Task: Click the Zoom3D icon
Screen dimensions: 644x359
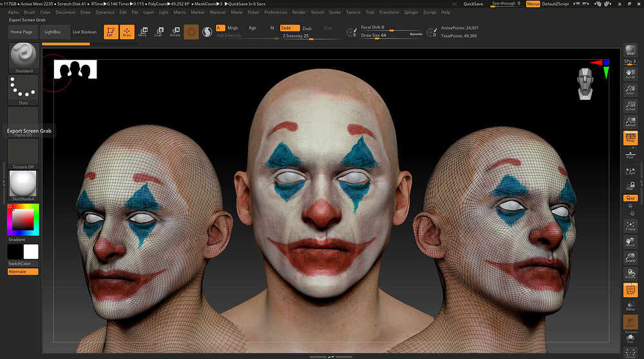Action: 630,257
